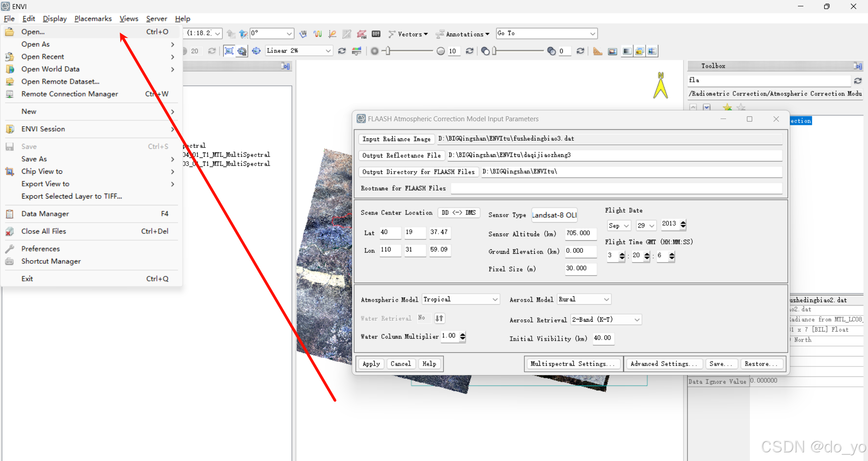Click the Output Reflectance File button
Image resolution: width=868 pixels, height=461 pixels.
point(401,156)
